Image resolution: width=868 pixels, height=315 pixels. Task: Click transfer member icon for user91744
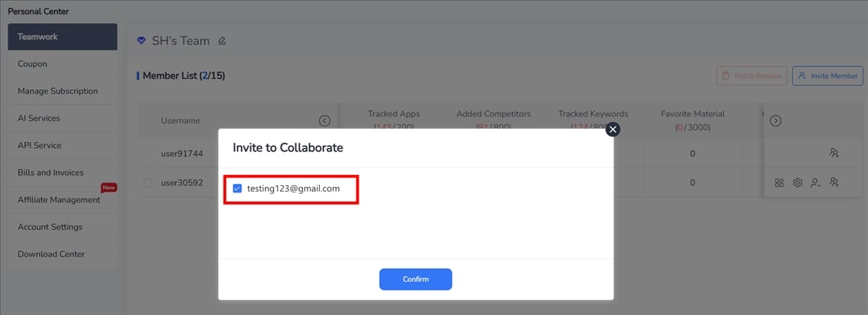point(834,154)
